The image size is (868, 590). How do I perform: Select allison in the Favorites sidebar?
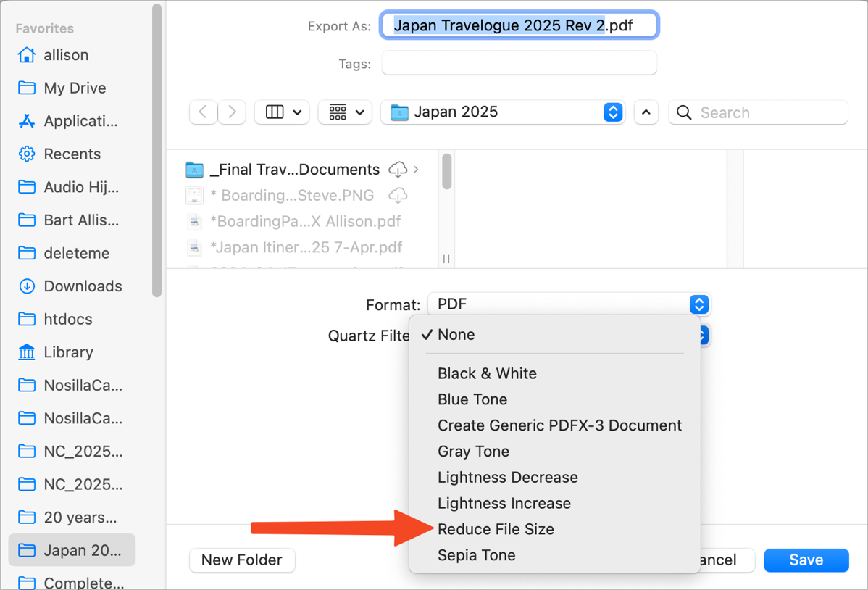pos(67,54)
